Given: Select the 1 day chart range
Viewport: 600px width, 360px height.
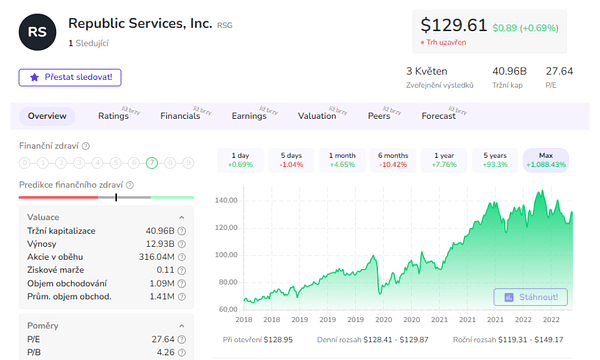Looking at the screenshot, I should coord(240,160).
